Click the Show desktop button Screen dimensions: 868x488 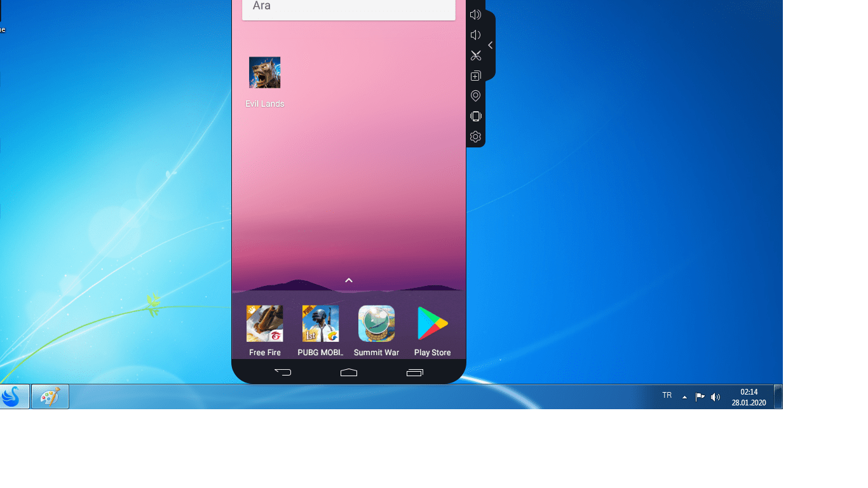tap(778, 396)
